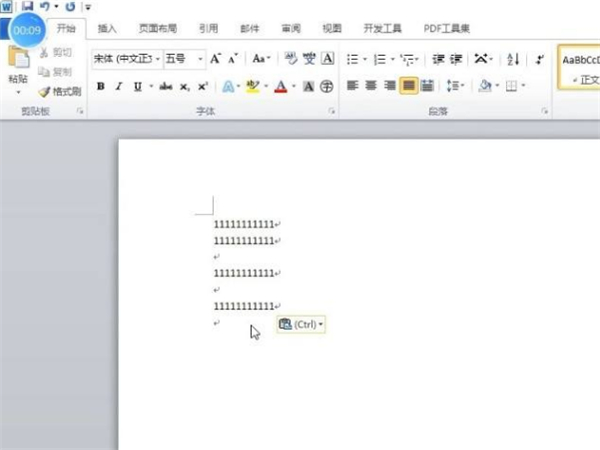Switch to the 插入 (Insert) tab
Viewport: 600px width, 450px height.
pos(108,29)
